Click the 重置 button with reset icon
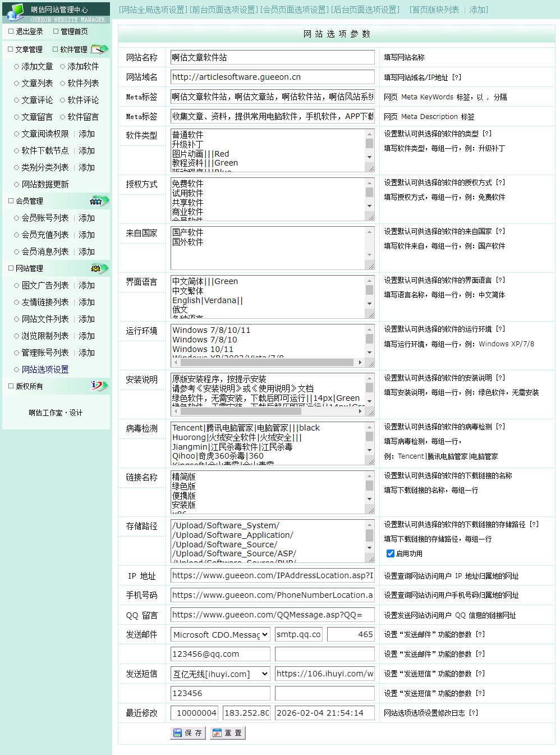 228,733
